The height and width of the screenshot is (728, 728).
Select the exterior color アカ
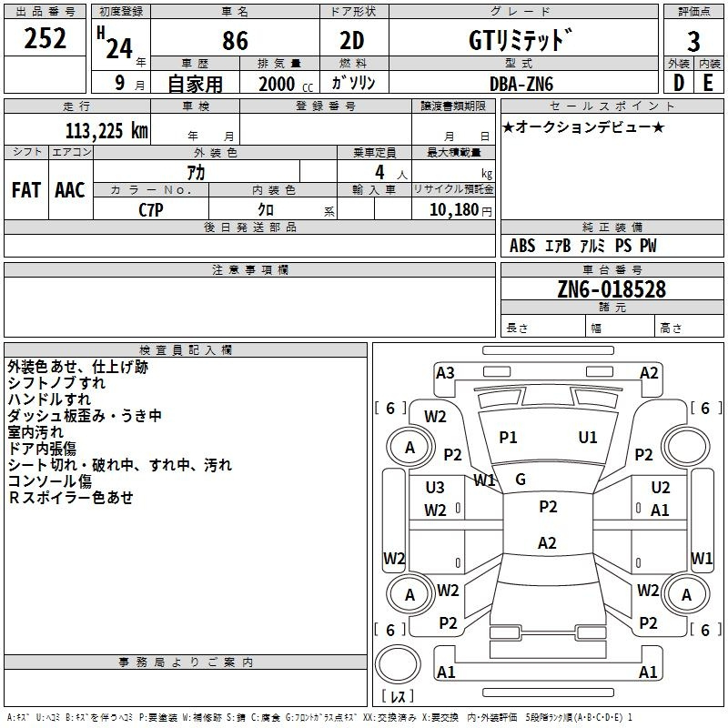(196, 172)
